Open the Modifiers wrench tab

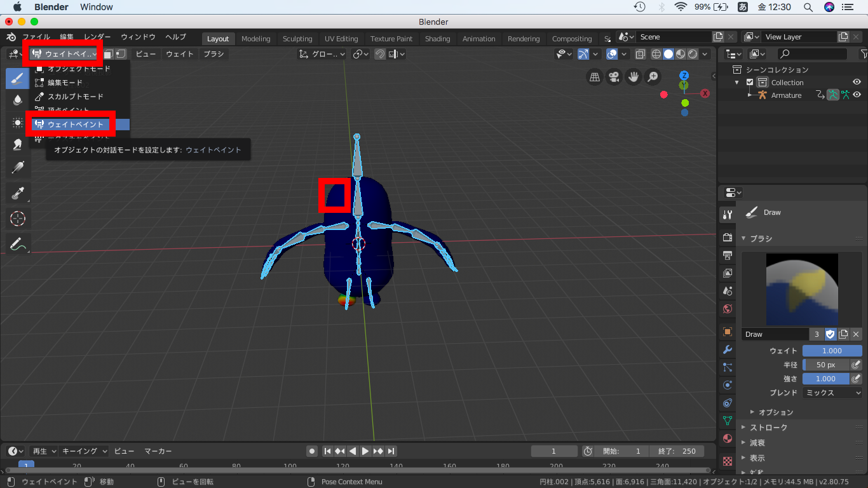[x=728, y=349]
